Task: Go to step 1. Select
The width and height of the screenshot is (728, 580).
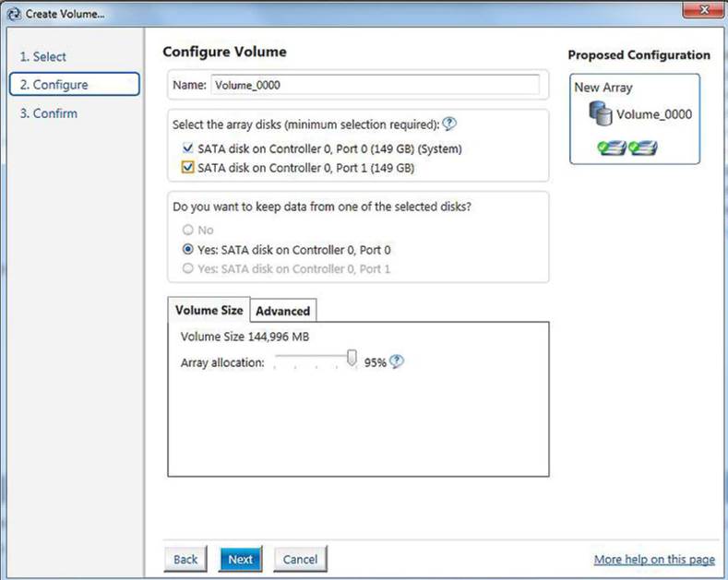Action: 42,56
